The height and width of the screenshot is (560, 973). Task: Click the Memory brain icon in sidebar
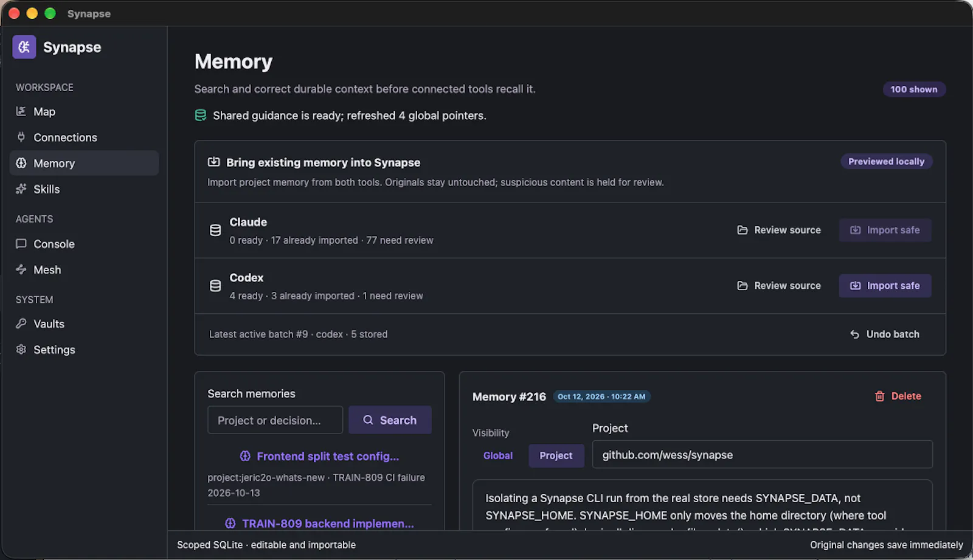point(21,163)
